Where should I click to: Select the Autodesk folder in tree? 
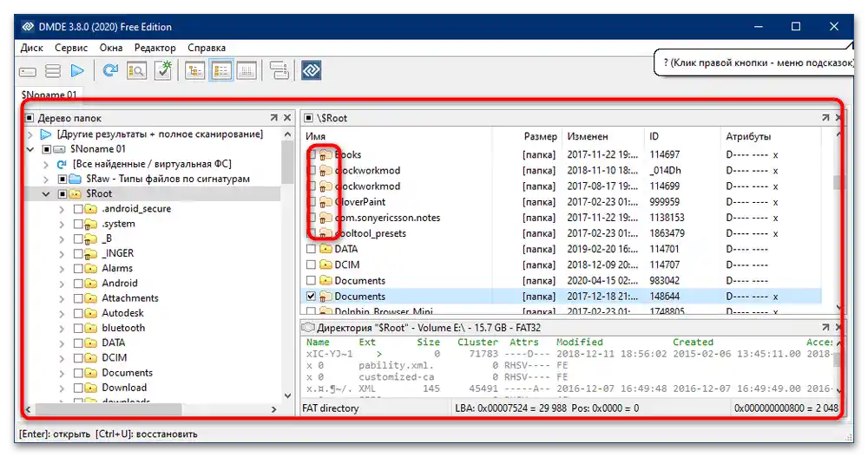pyautogui.click(x=123, y=313)
